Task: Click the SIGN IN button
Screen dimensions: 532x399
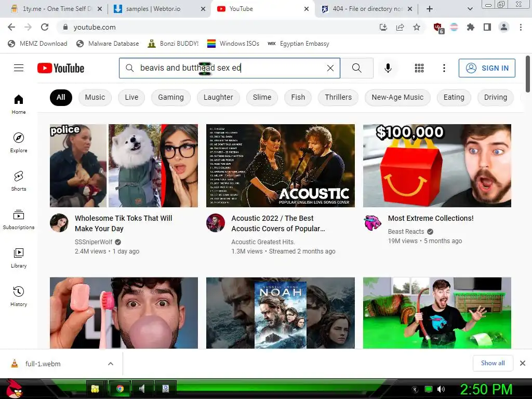Action: 487,68
